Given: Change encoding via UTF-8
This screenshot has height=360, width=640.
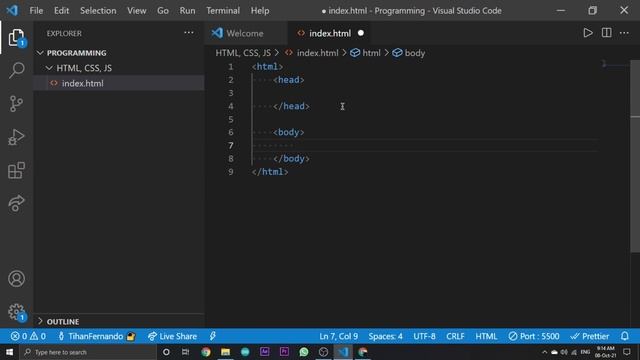Looking at the screenshot, I should click(x=424, y=336).
